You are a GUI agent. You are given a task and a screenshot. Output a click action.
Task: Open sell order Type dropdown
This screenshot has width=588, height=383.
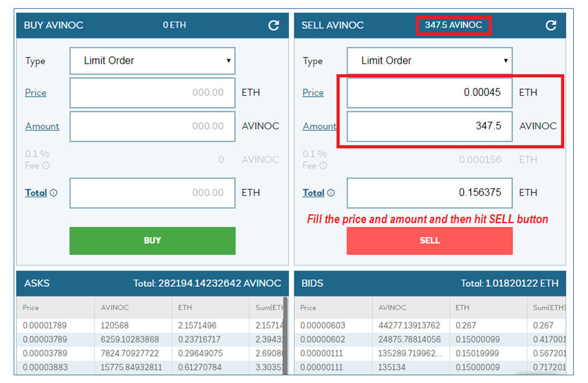[x=430, y=61]
